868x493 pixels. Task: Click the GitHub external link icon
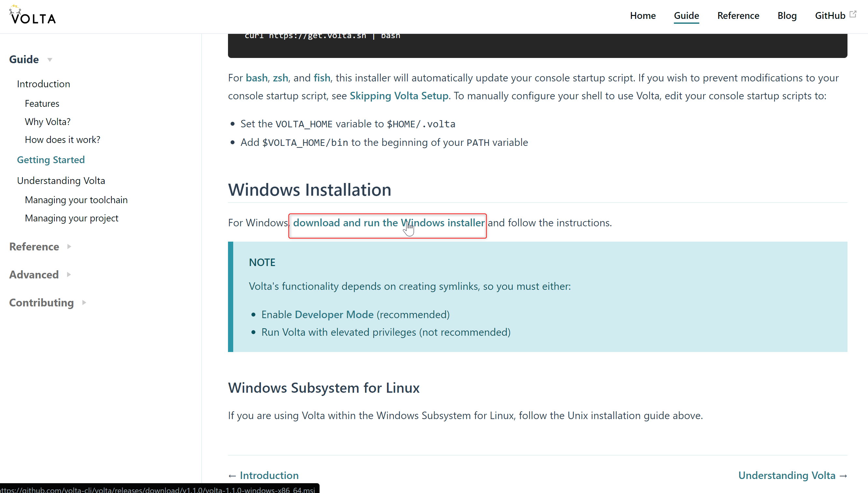(x=853, y=14)
